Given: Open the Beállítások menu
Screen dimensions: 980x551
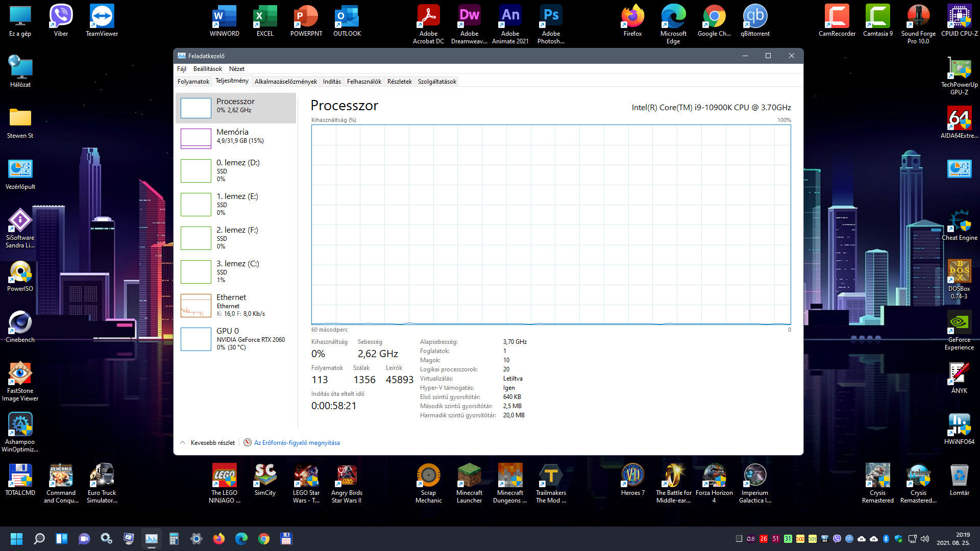Looking at the screenshot, I should [x=207, y=69].
